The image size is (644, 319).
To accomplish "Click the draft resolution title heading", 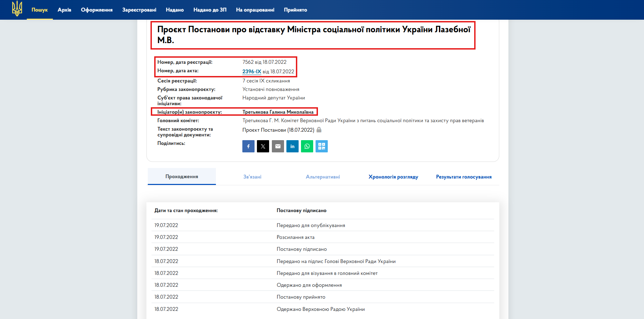I will (314, 35).
